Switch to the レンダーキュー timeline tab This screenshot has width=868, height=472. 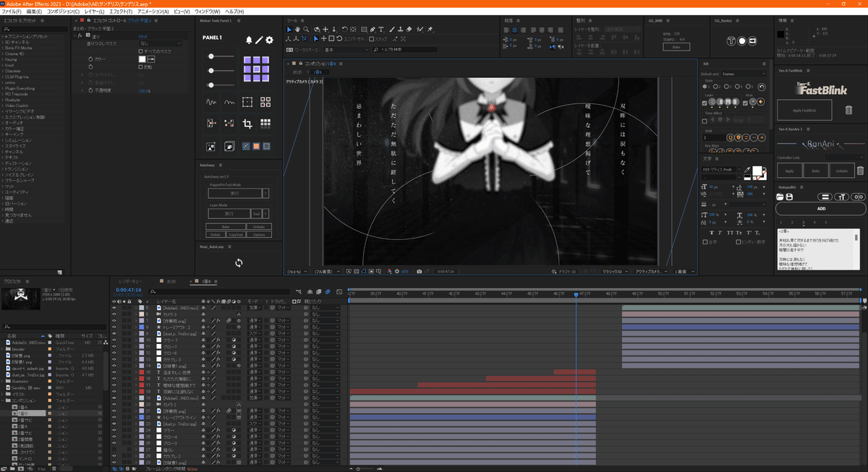(132, 280)
